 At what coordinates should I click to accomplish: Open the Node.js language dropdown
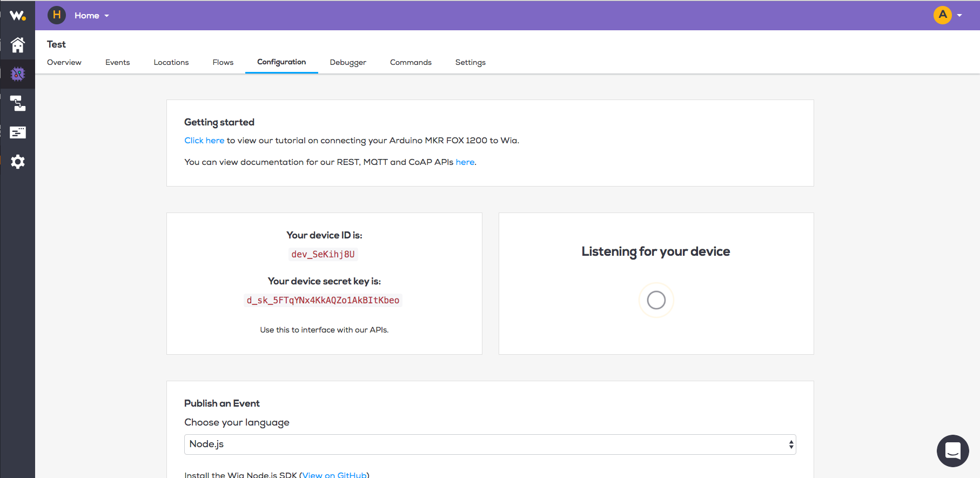[490, 444]
